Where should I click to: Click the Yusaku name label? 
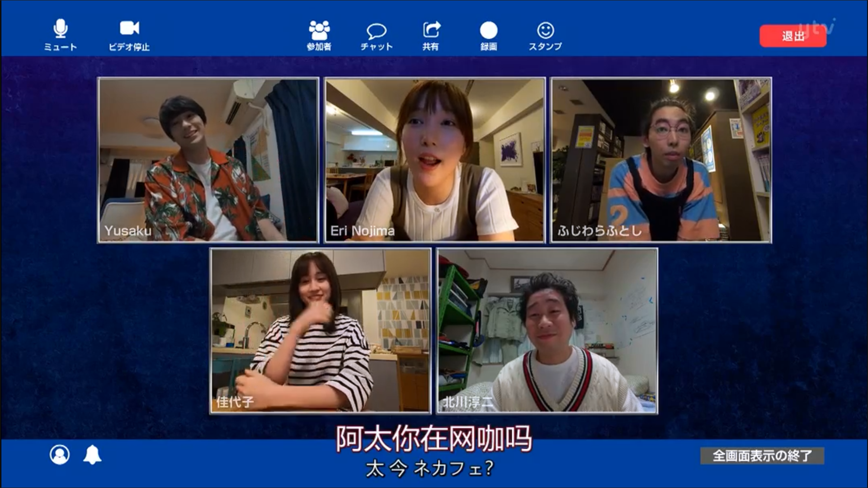pos(128,231)
